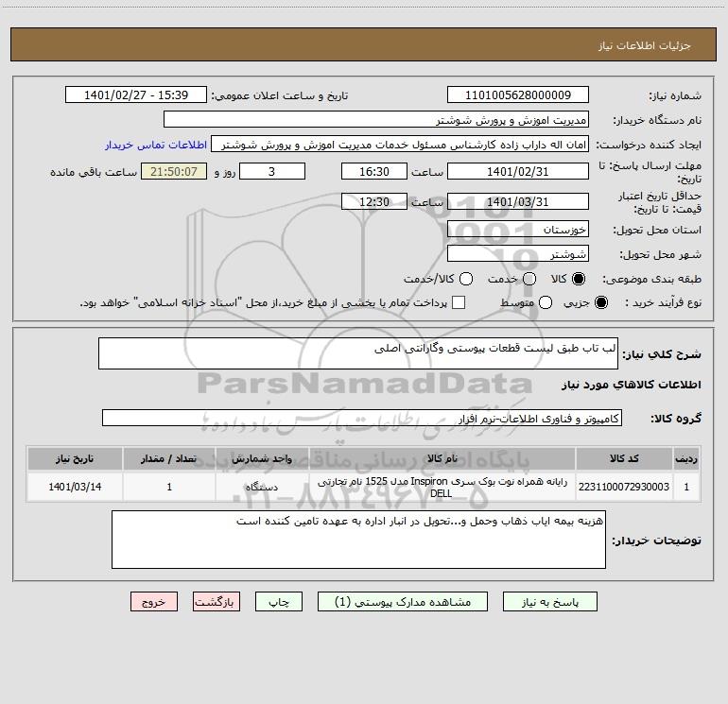Click the remaining time field 21:50:07
728x704 pixels.
tap(174, 171)
